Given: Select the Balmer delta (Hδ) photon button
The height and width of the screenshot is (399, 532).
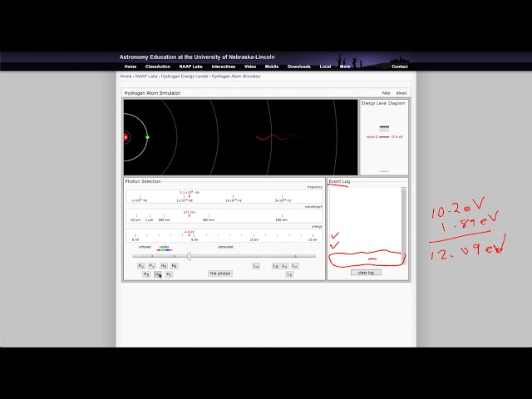Looking at the screenshot, I should (x=174, y=266).
